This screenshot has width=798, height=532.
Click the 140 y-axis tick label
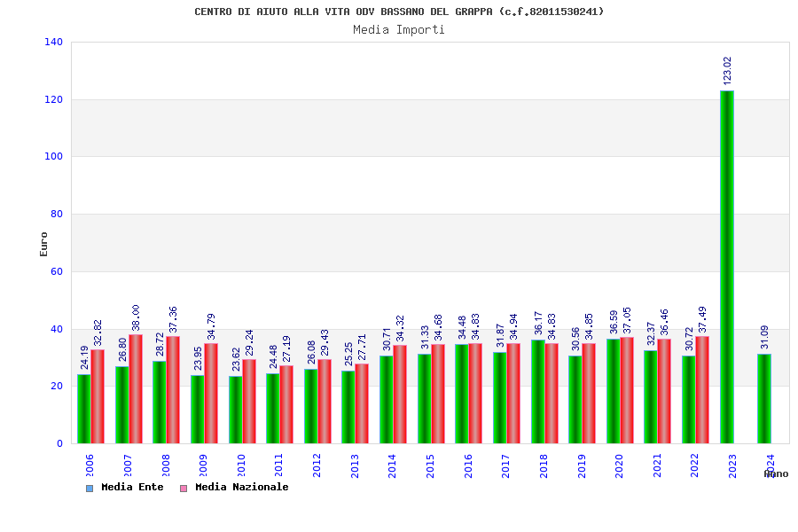53,42
